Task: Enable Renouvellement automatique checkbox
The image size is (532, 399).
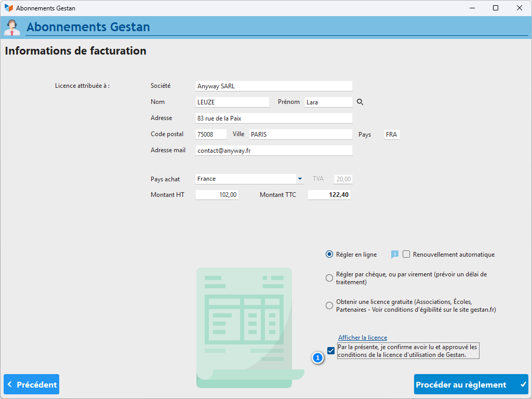Action: tap(406, 255)
